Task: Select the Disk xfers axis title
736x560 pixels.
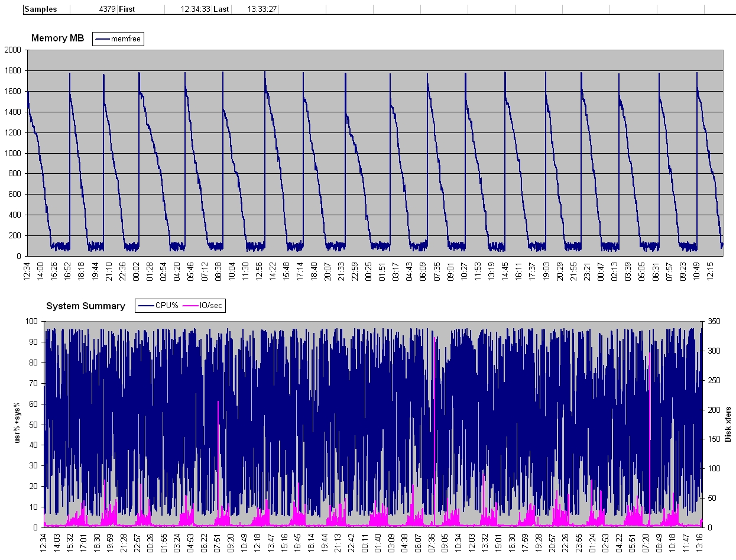Action: point(728,424)
